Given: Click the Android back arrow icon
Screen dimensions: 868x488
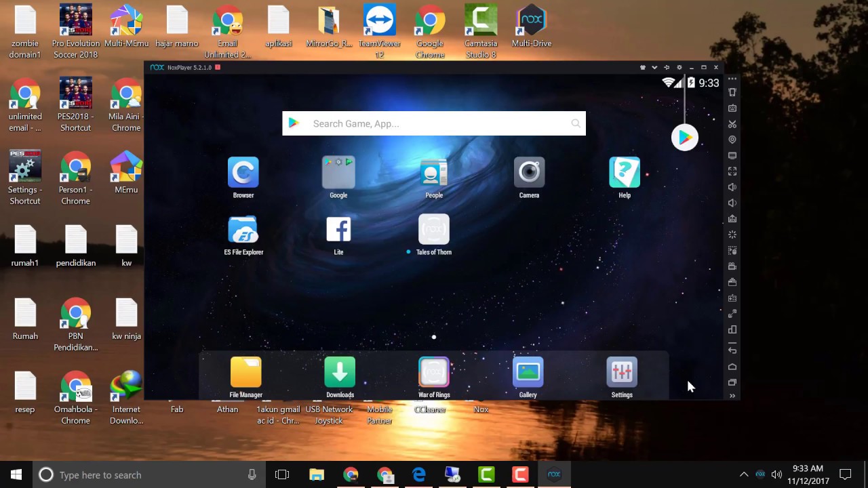Looking at the screenshot, I should tap(732, 350).
